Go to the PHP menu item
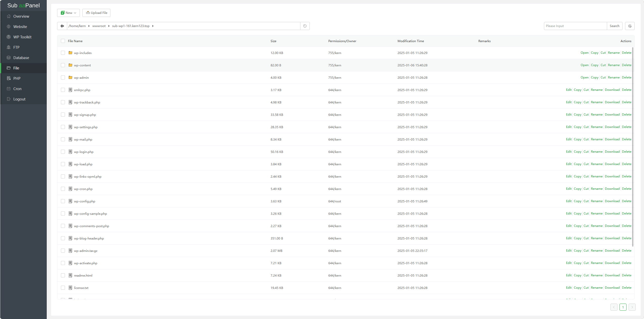The width and height of the screenshot is (644, 319). coord(17,78)
